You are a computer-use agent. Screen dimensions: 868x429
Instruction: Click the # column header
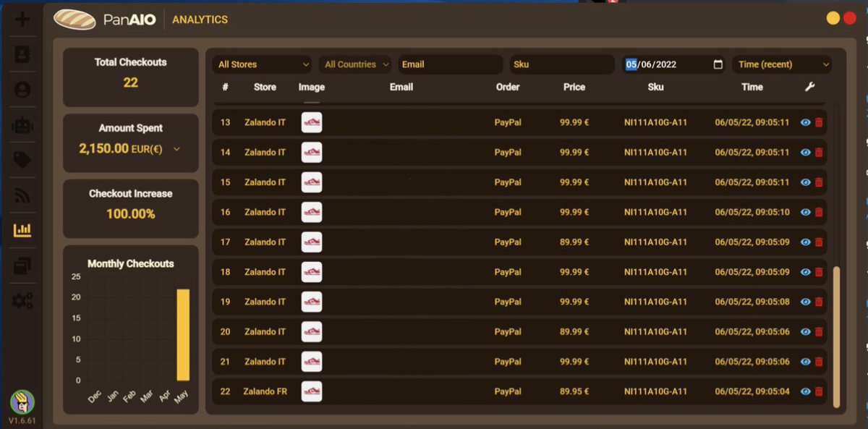tap(225, 87)
